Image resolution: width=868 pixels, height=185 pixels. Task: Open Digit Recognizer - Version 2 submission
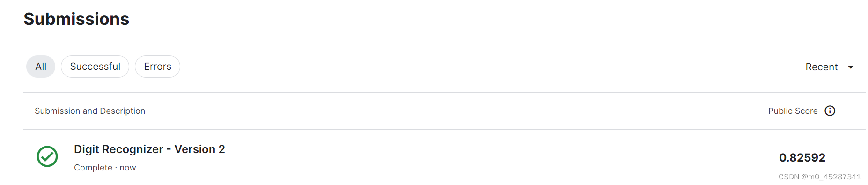(149, 149)
